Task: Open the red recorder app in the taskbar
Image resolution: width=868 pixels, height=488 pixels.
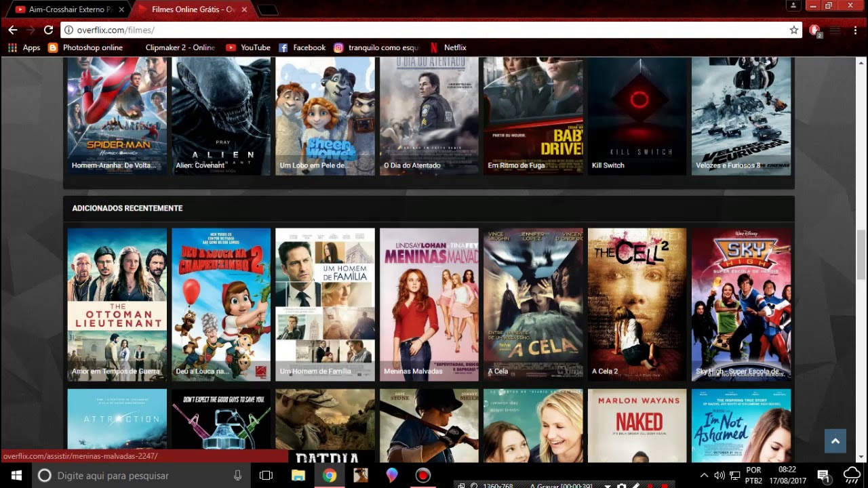Action: tap(423, 475)
